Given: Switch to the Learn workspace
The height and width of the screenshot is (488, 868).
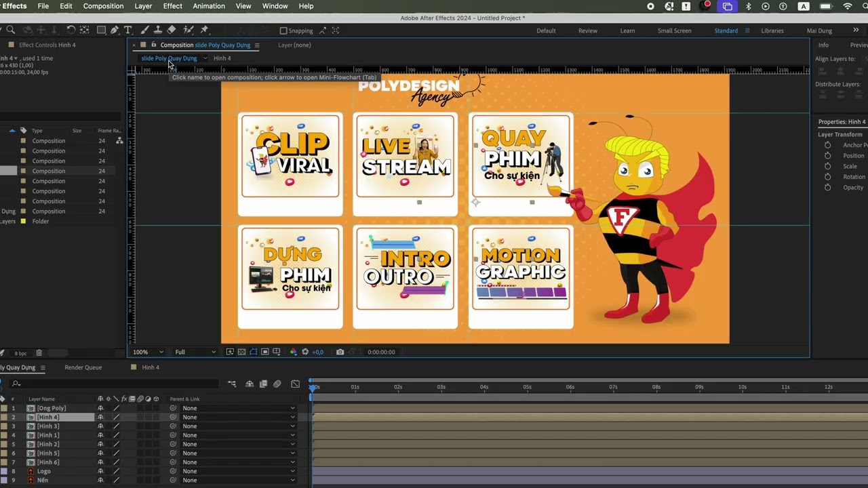Looking at the screenshot, I should [627, 30].
